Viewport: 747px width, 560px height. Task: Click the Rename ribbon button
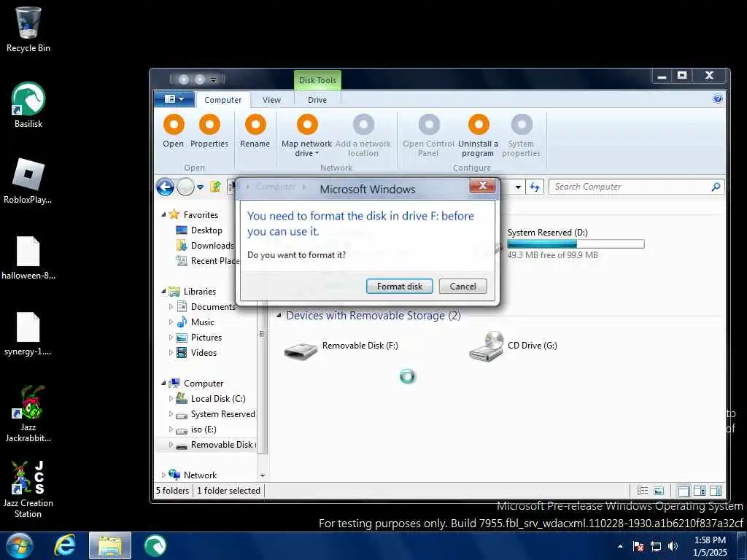[255, 131]
